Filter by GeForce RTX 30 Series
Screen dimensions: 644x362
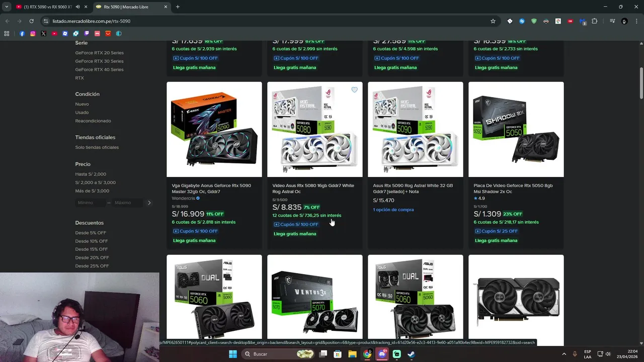pyautogui.click(x=100, y=61)
